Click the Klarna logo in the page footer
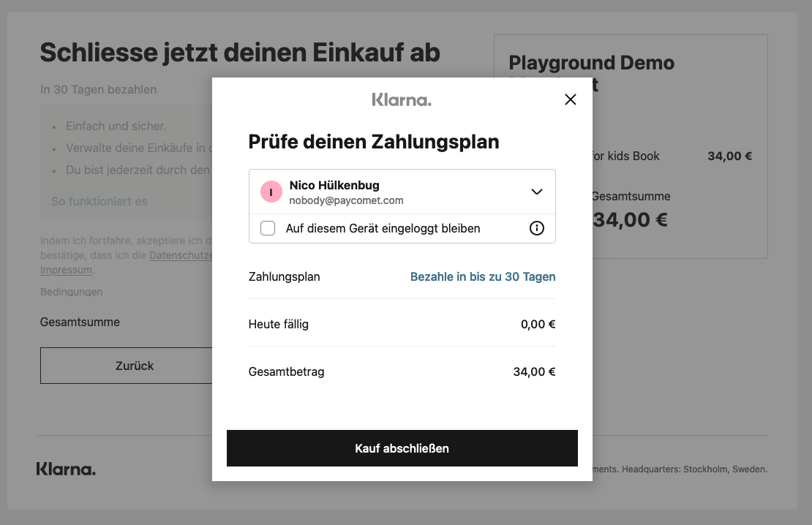This screenshot has height=525, width=812. pos(66,469)
